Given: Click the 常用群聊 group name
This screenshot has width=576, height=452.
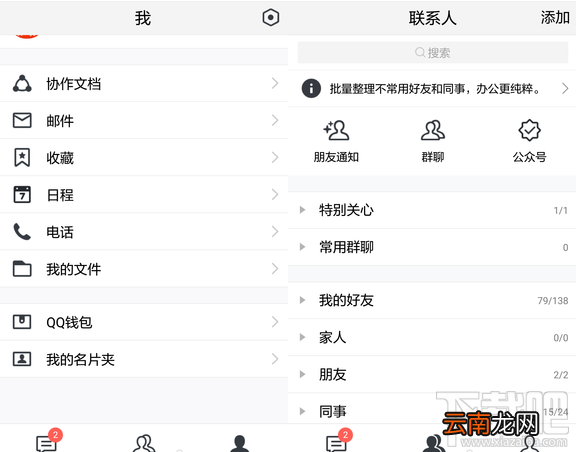Looking at the screenshot, I should point(346,247).
